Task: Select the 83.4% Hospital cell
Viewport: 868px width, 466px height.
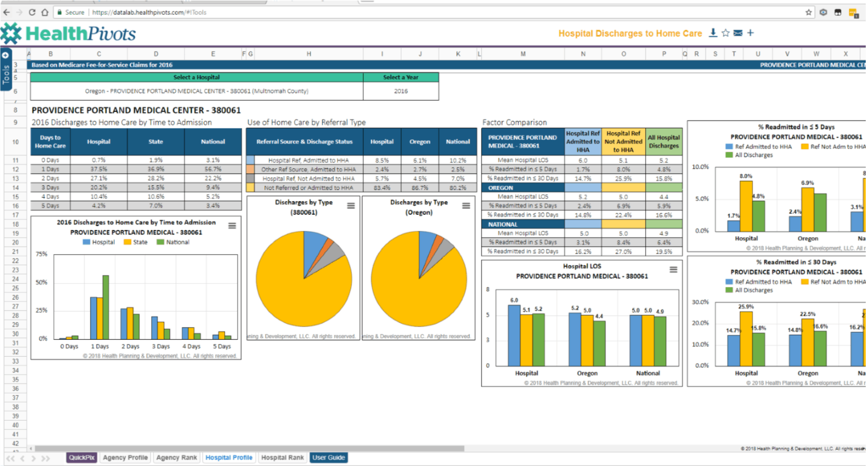Action: (x=382, y=187)
